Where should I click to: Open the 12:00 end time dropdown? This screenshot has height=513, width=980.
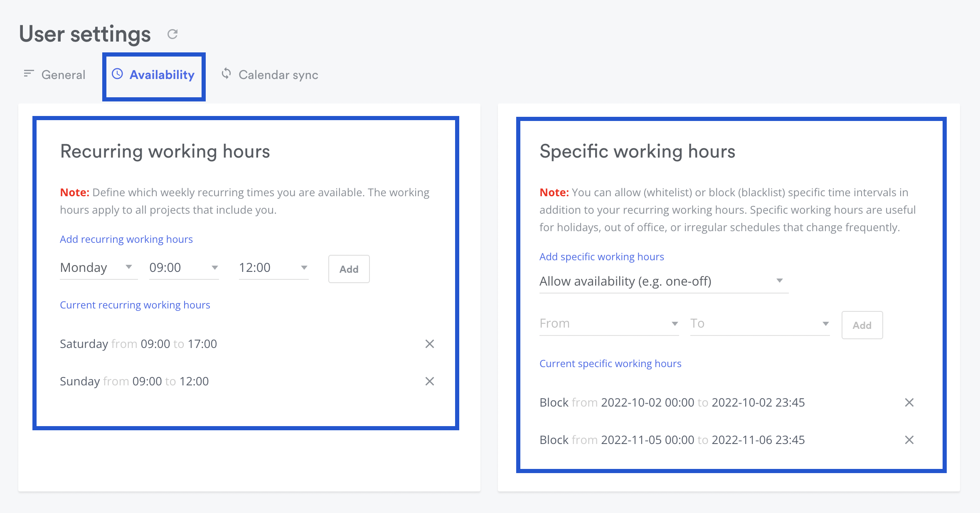[273, 268]
